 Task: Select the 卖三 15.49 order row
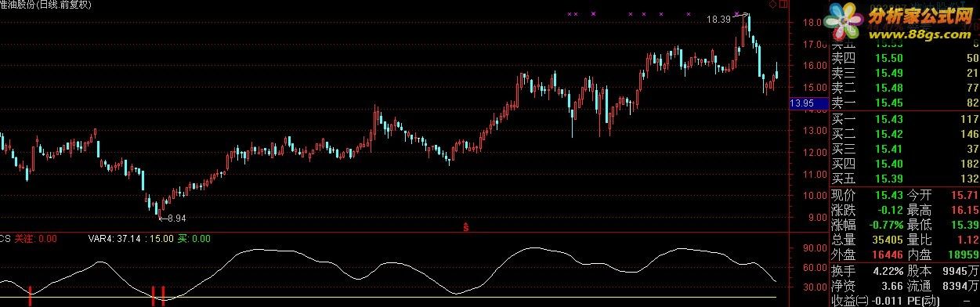point(905,74)
